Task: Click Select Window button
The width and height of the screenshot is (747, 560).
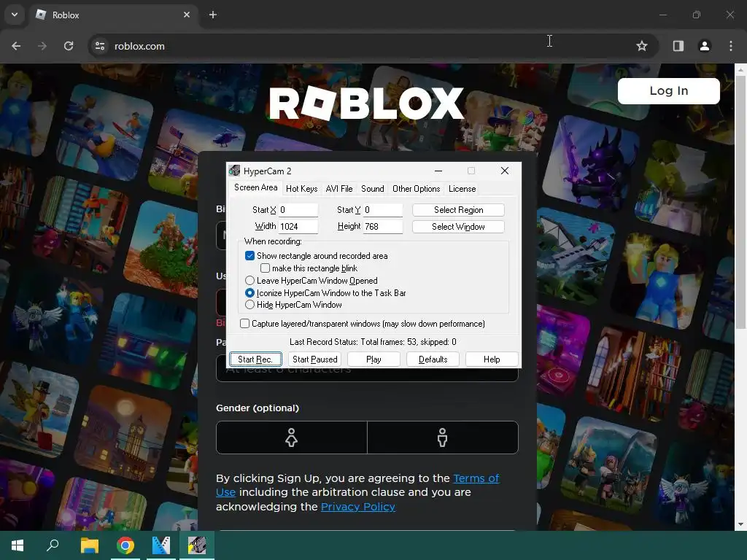Action: [458, 227]
